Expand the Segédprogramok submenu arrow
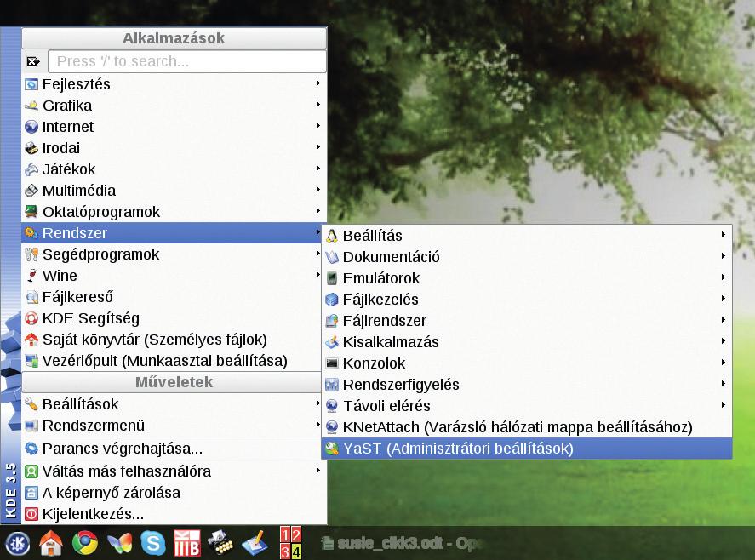The width and height of the screenshot is (755, 560). tap(318, 254)
